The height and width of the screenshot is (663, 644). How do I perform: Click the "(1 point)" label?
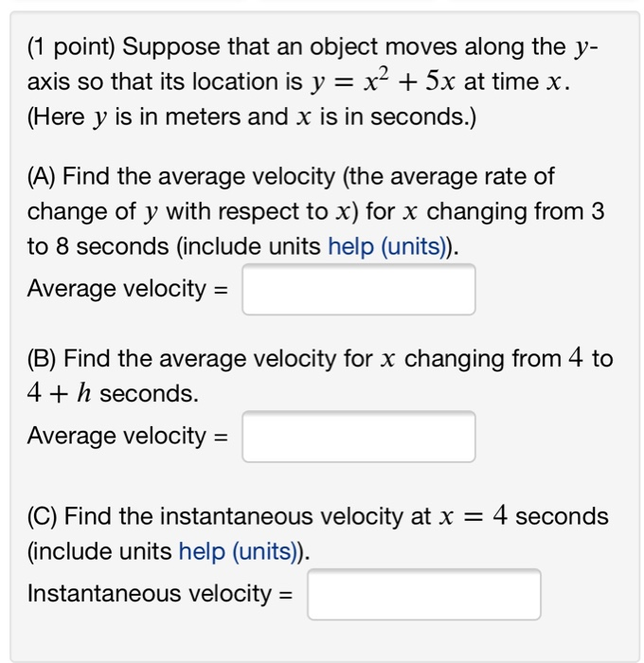[71, 47]
